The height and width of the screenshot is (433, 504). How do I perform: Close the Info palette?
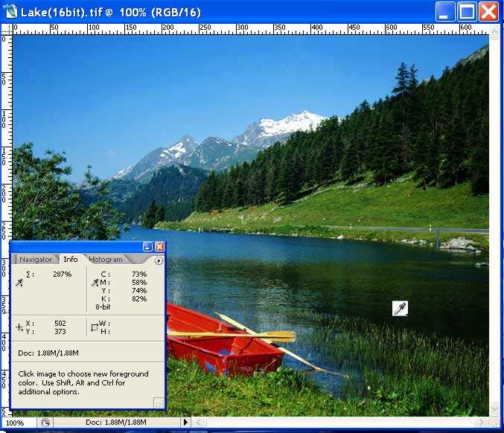pyautogui.click(x=159, y=246)
